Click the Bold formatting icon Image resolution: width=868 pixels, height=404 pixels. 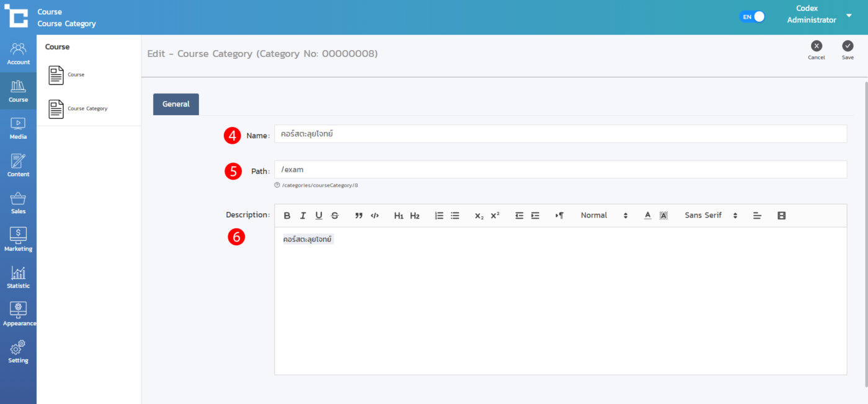pyautogui.click(x=287, y=216)
